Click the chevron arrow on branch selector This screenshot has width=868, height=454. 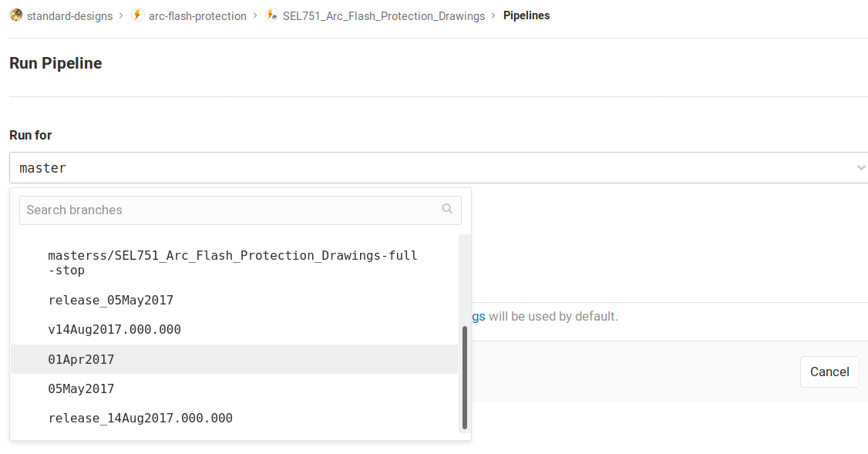860,167
